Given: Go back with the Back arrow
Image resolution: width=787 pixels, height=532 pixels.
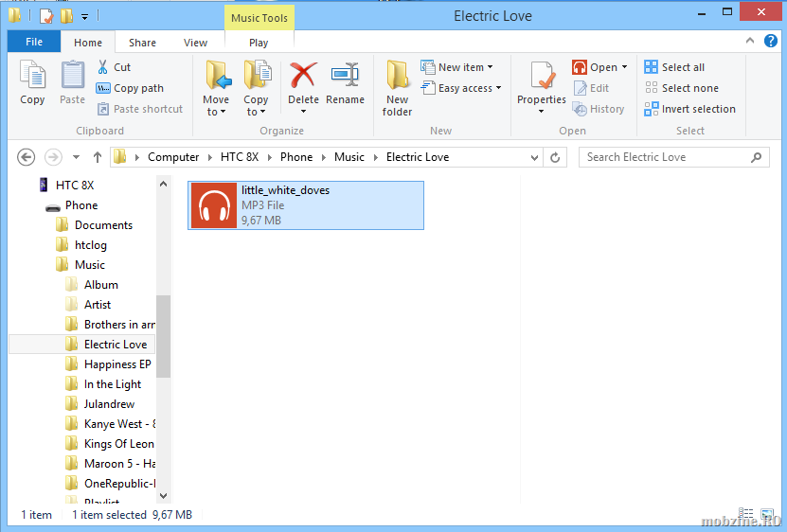Looking at the screenshot, I should [27, 157].
